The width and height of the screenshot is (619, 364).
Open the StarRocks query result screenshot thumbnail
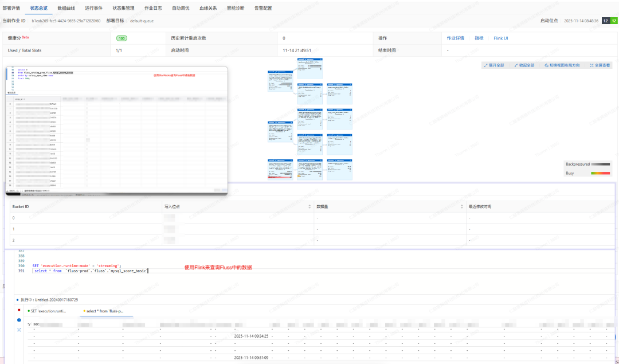116,131
